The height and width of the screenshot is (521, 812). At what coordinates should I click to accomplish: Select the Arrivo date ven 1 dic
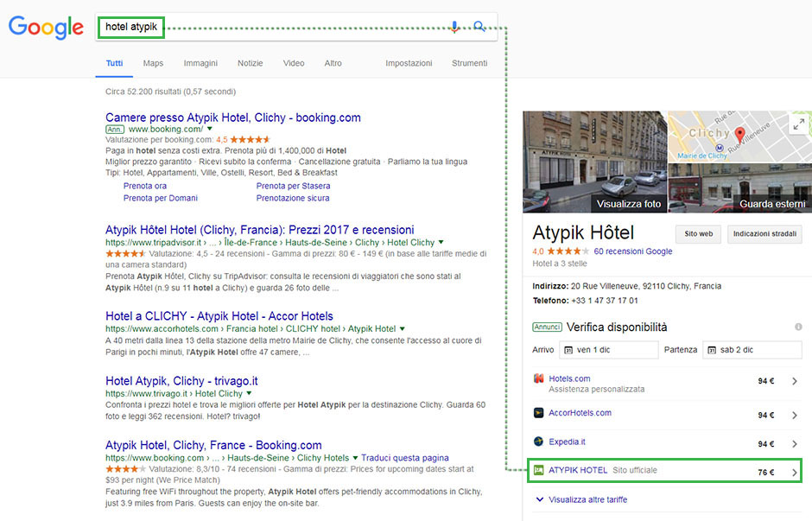(x=608, y=350)
